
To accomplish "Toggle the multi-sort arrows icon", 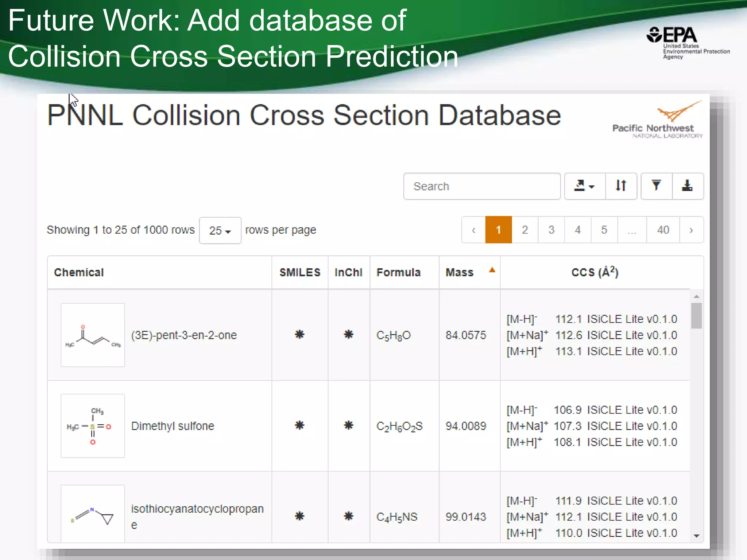I will pos(621,186).
